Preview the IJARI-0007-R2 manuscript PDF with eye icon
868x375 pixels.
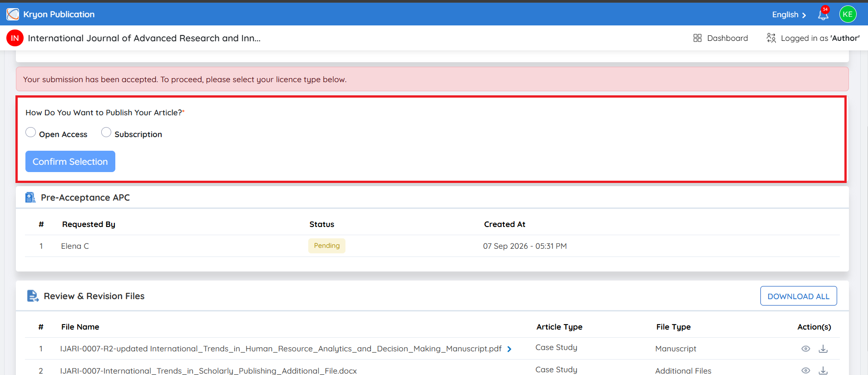tap(805, 349)
